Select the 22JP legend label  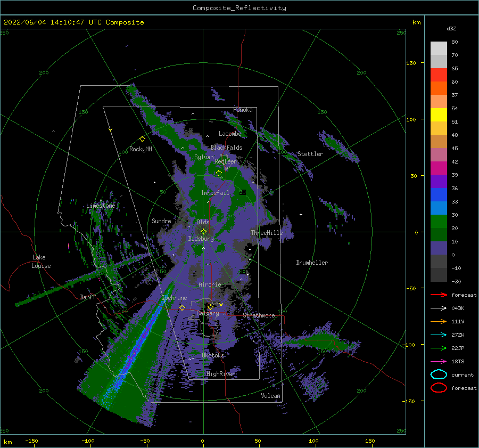point(458,348)
